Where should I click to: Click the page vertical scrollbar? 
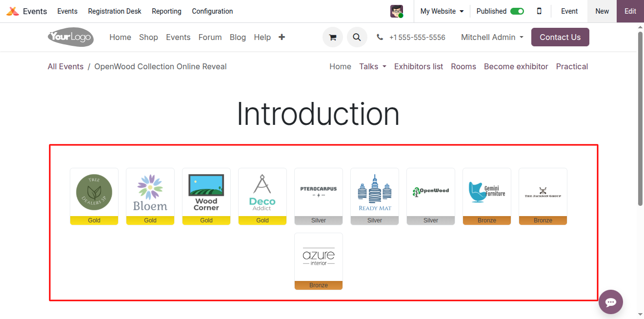(x=640, y=117)
